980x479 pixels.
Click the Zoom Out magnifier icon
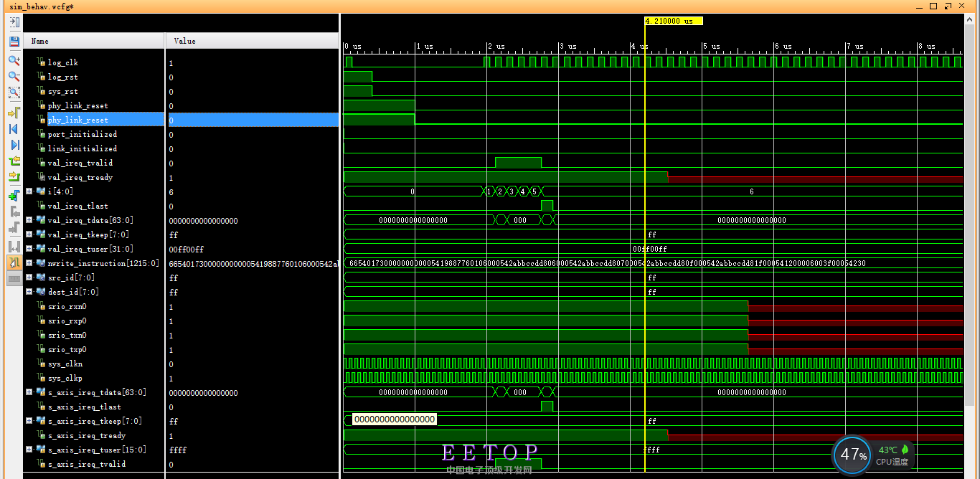(14, 76)
